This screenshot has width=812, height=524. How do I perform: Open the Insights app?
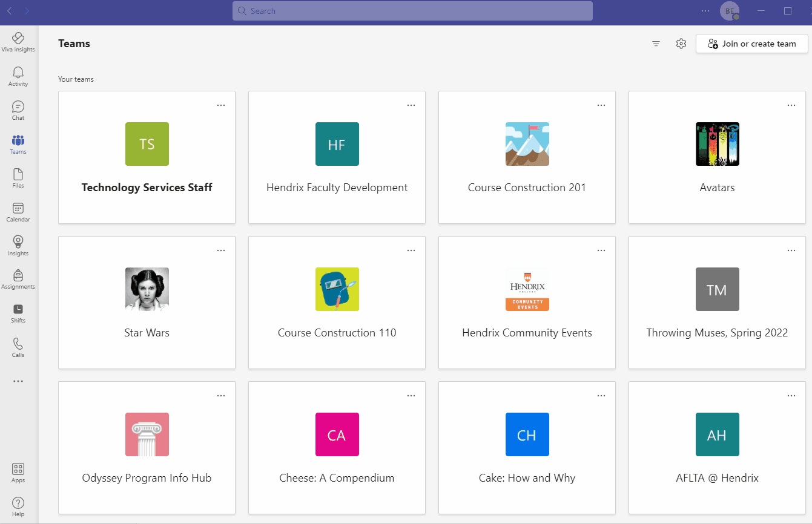click(x=18, y=246)
